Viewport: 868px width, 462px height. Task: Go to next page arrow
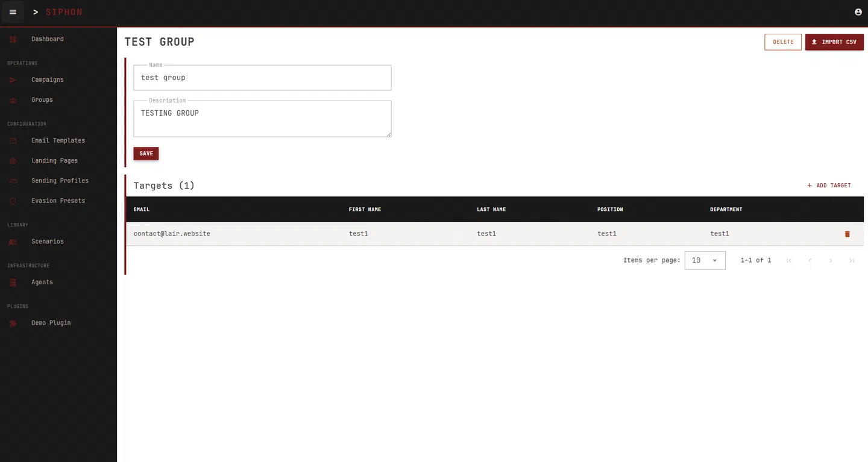click(831, 260)
